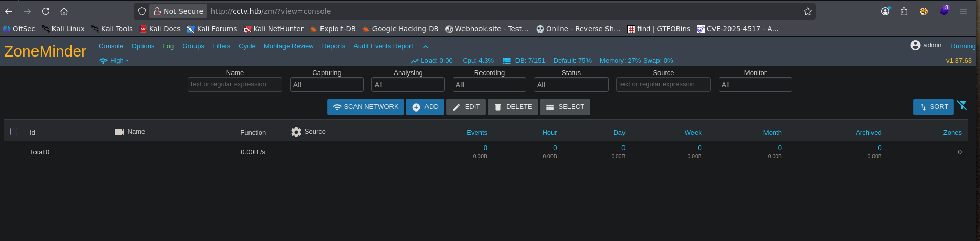Open the browser hamburger menu
The image size is (980, 241).
(x=964, y=11)
